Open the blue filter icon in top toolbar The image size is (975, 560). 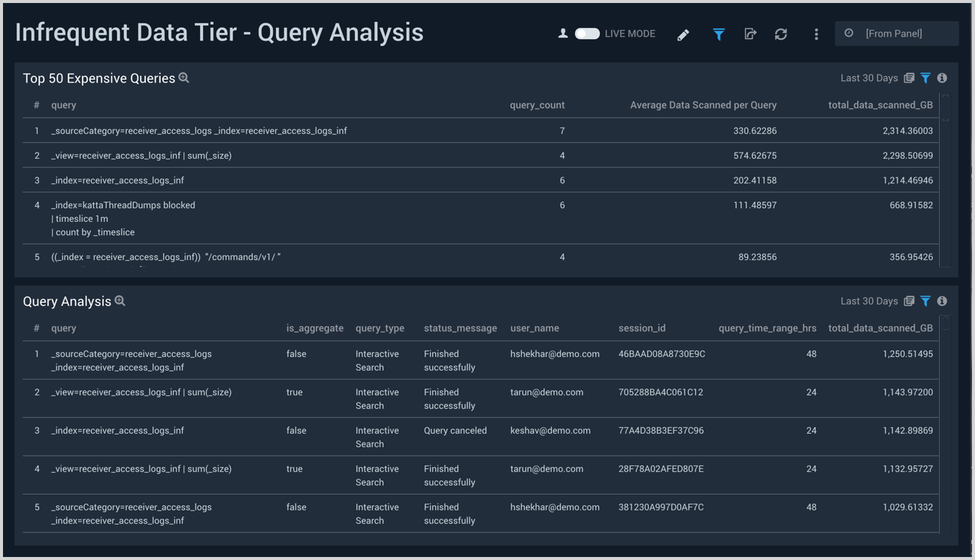(x=719, y=34)
